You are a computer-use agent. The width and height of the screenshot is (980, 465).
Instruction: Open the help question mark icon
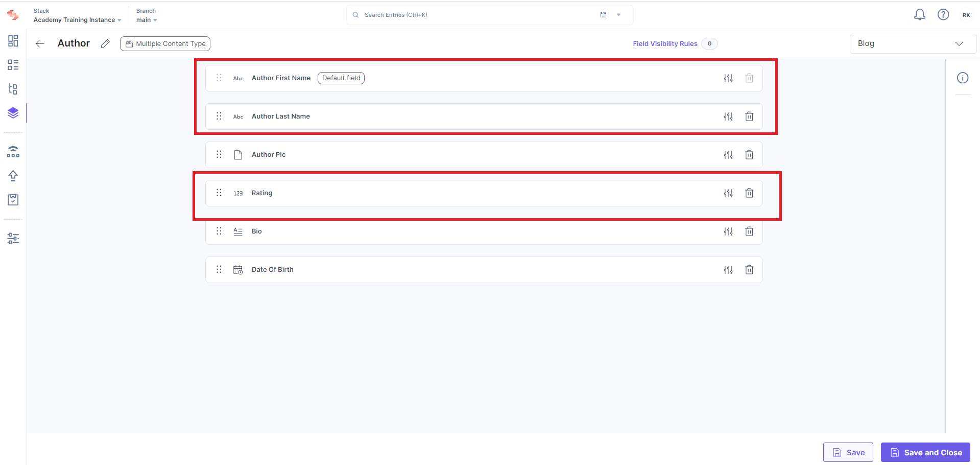(x=943, y=15)
